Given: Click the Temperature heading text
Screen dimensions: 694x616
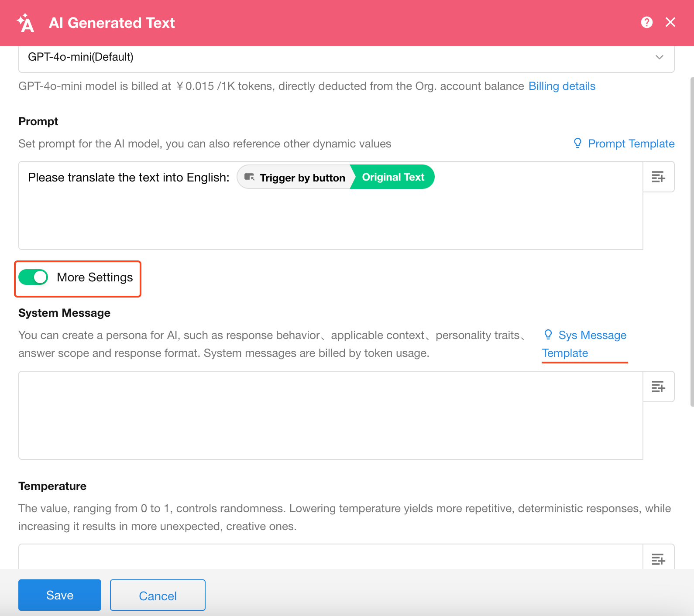Looking at the screenshot, I should coord(52,486).
